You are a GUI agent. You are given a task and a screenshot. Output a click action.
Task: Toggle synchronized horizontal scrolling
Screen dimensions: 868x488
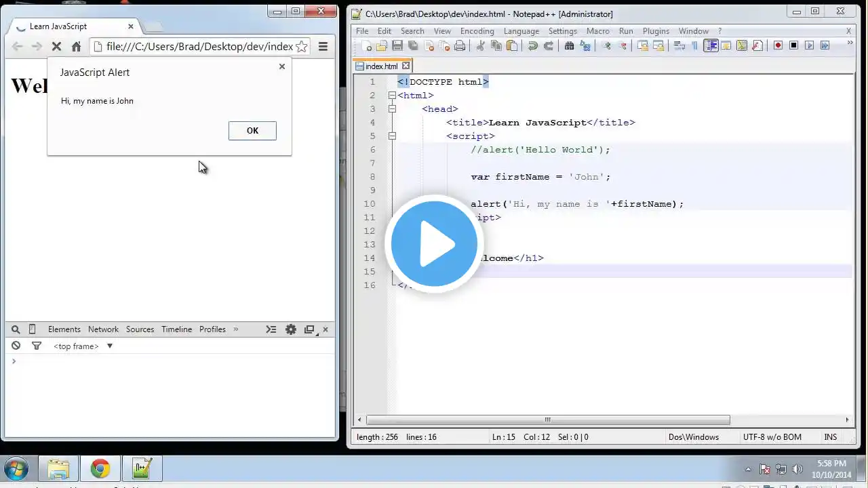click(x=658, y=45)
